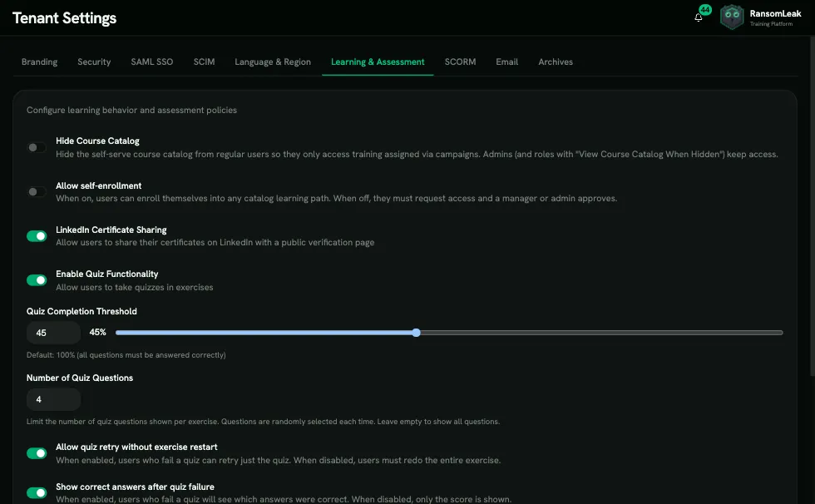Select the SCIM tab
Image resolution: width=815 pixels, height=504 pixels.
(x=205, y=62)
